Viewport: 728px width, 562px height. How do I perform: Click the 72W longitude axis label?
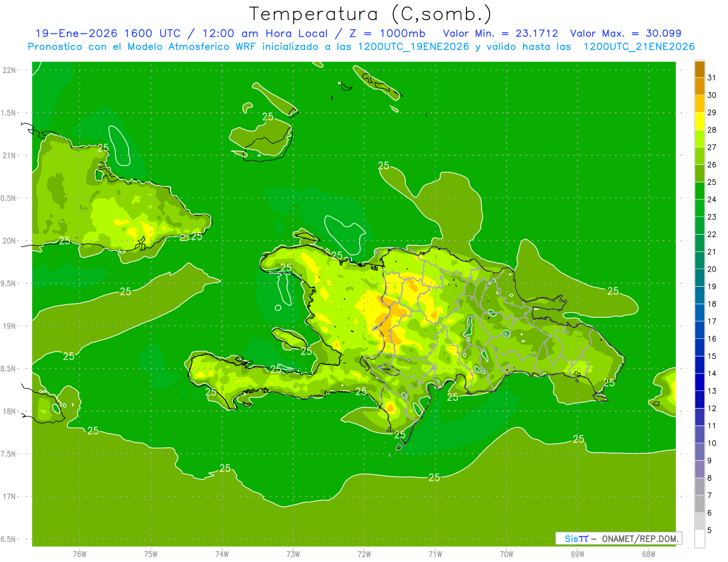point(364,554)
